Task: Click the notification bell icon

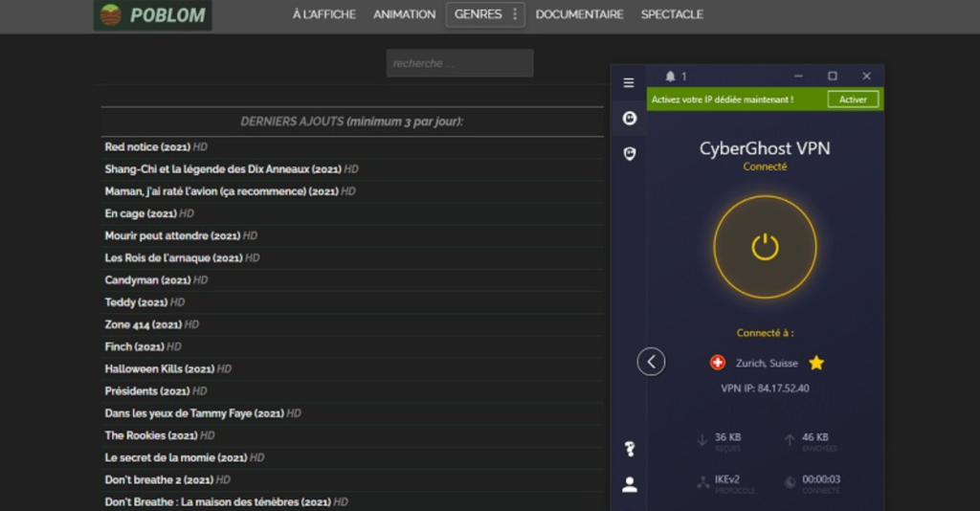Action: pos(670,77)
